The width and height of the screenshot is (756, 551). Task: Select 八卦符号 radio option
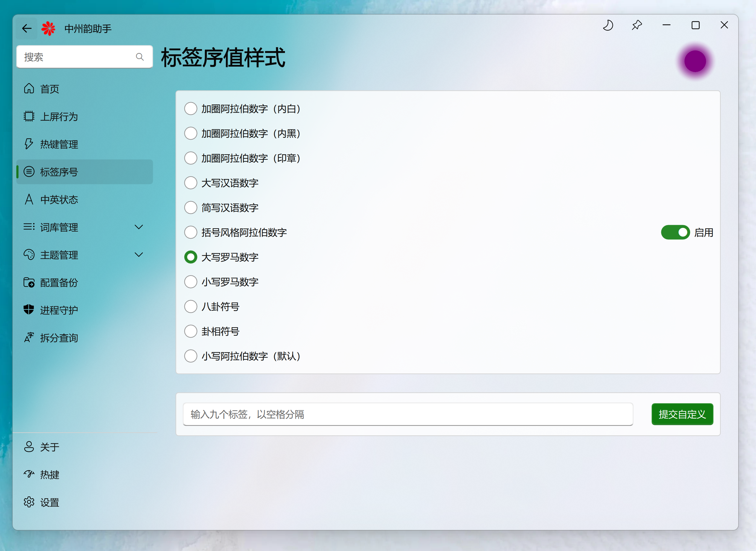tap(191, 307)
